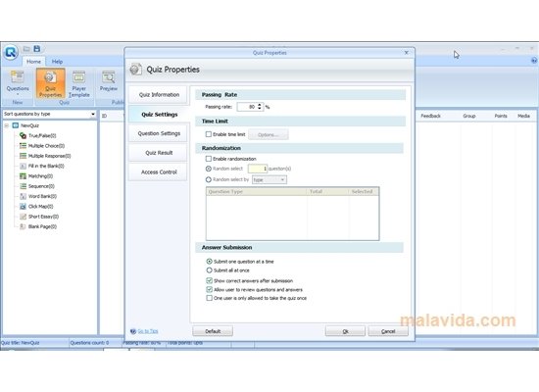Screen dimensions: 539x392
Task: Enable the time limit checkbox
Action: point(209,134)
